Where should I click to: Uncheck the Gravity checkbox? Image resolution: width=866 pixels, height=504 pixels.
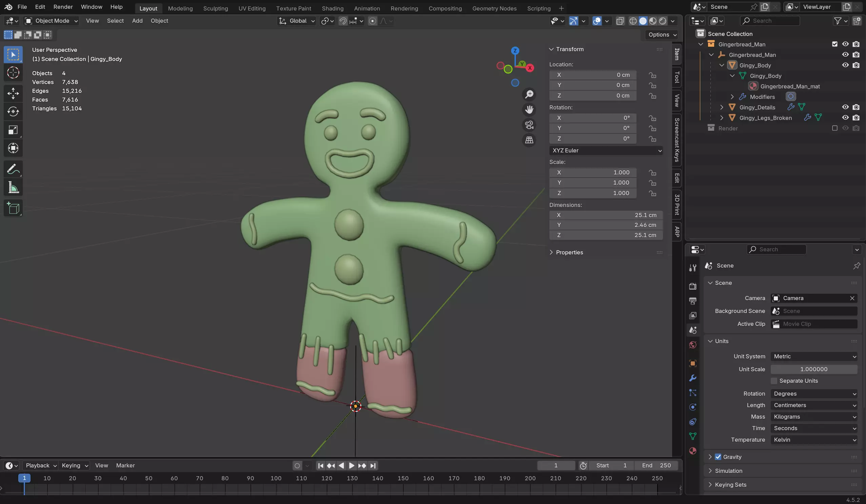point(718,457)
